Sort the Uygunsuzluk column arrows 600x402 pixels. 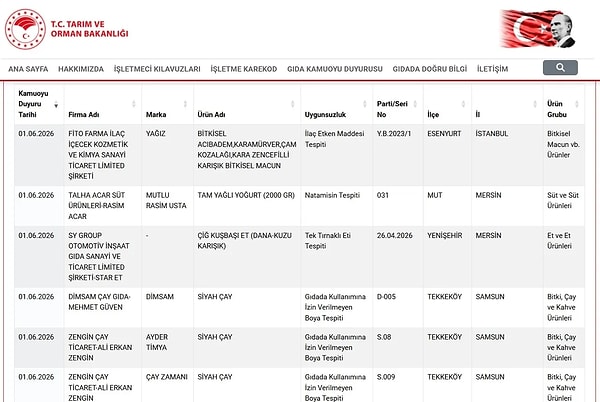pyautogui.click(x=365, y=104)
